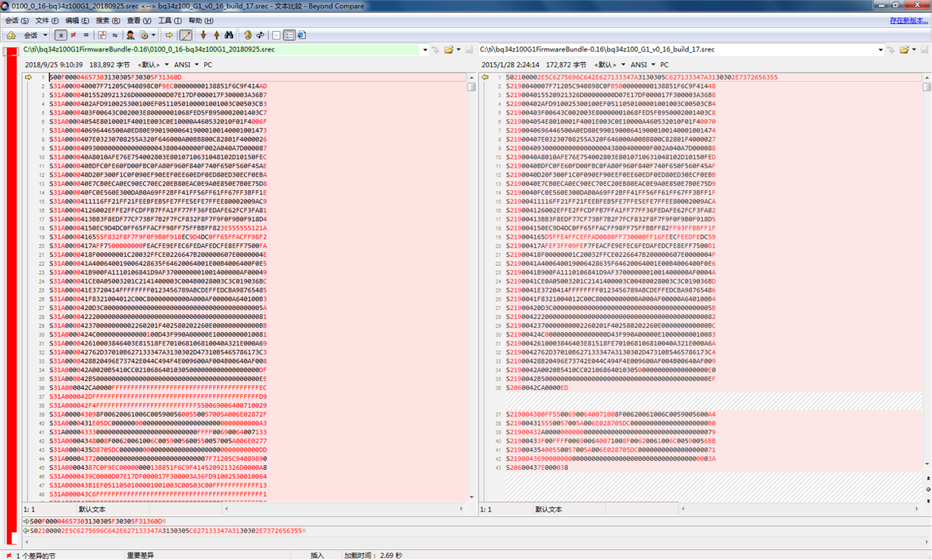Click left pane save disk icon
The image size is (932, 560).
(x=469, y=50)
